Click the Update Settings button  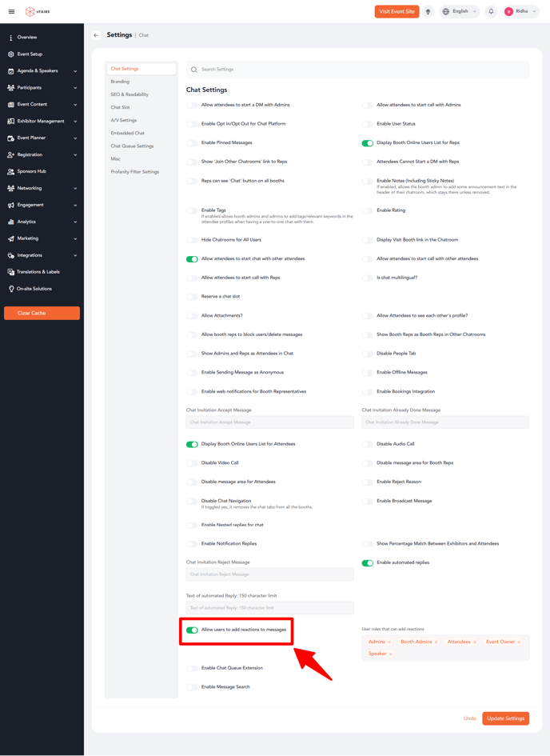pyautogui.click(x=505, y=718)
